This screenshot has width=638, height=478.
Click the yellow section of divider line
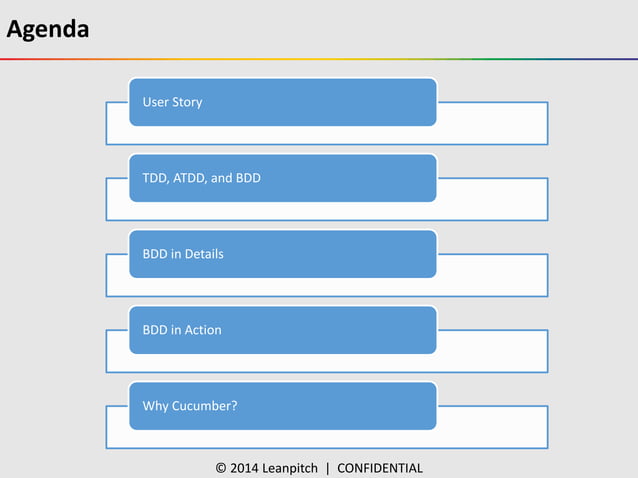[250, 59]
